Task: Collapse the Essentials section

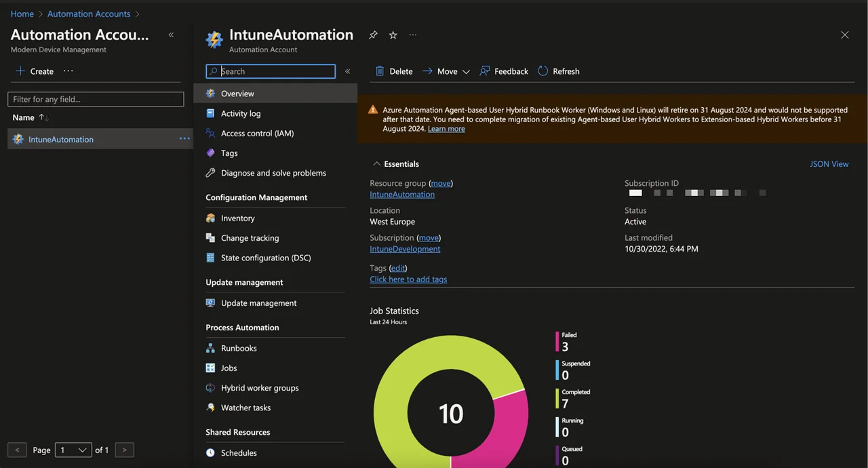Action: point(376,164)
